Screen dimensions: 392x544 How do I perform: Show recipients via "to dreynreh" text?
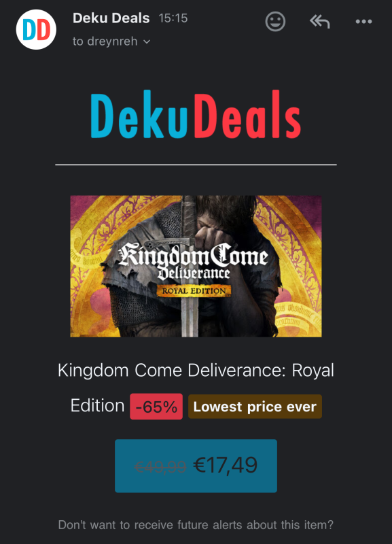tap(105, 41)
